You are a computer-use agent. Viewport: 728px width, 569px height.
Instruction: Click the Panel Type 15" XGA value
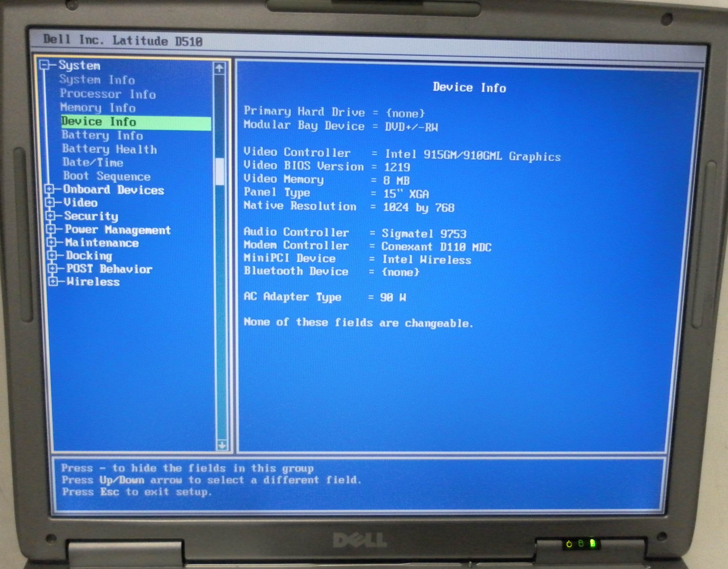406,194
